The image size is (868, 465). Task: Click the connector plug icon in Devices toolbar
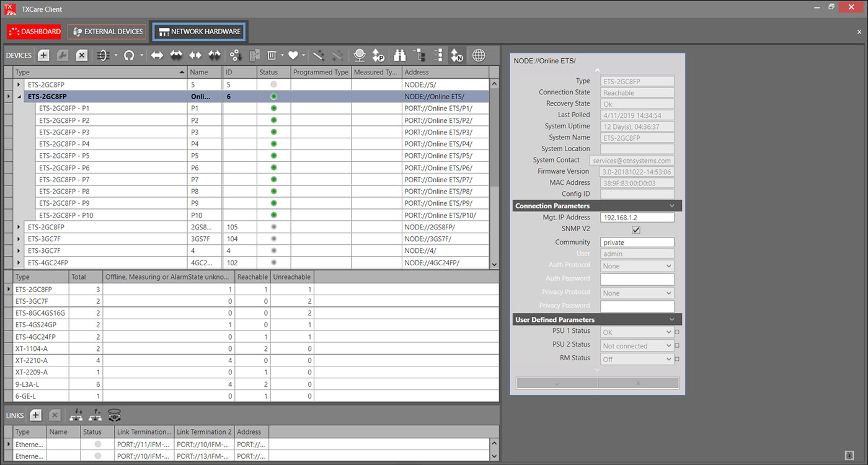(x=103, y=55)
